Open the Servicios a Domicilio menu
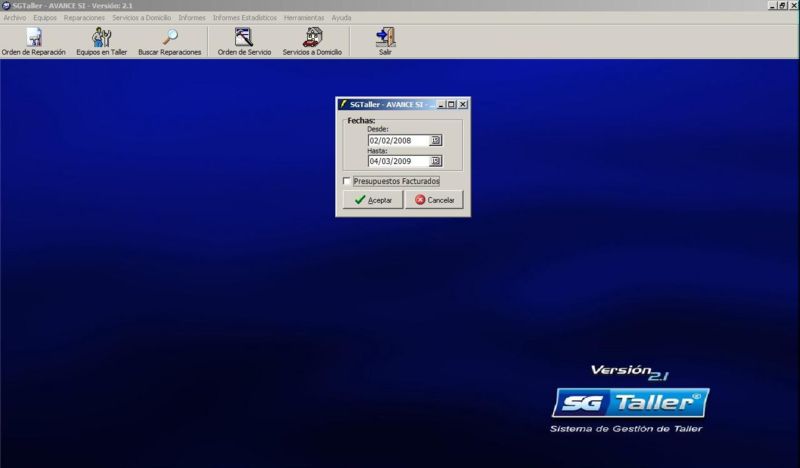This screenshot has height=468, width=800. click(x=141, y=18)
